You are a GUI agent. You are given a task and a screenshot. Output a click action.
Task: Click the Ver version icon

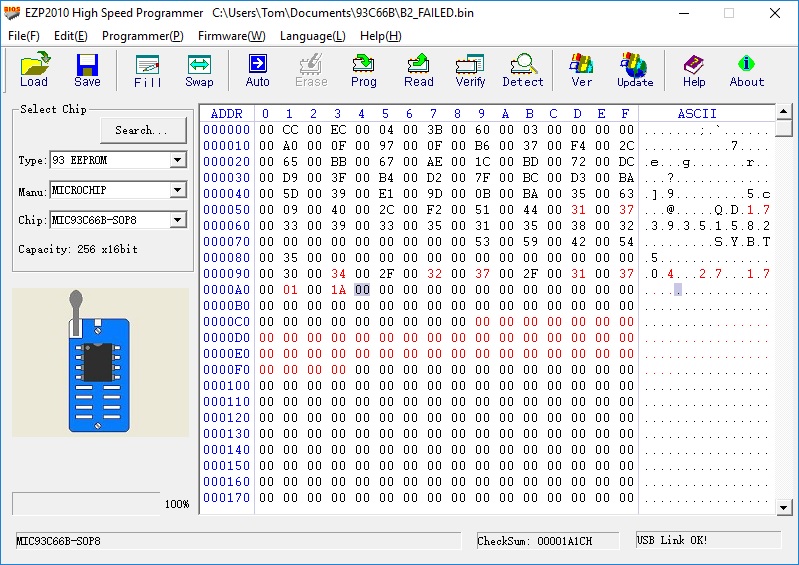tap(581, 69)
